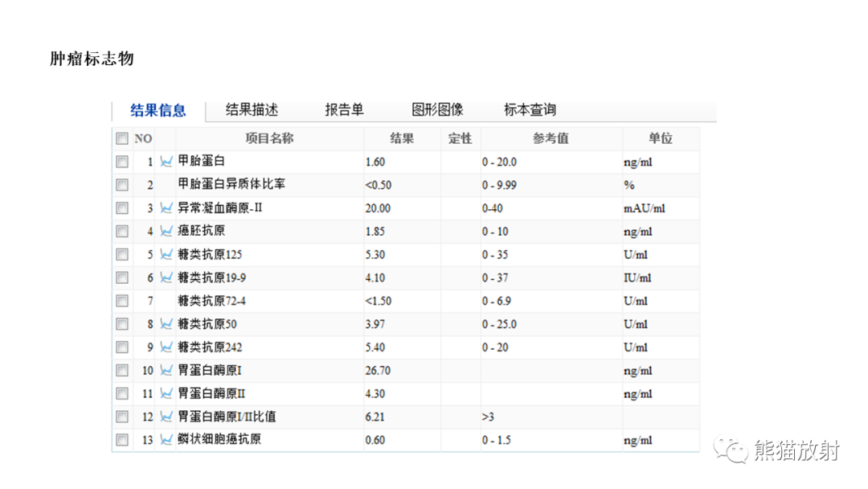868x489 pixels.
Task: Select the 异常凝血酶原-II item name
Action: [x=219, y=208]
